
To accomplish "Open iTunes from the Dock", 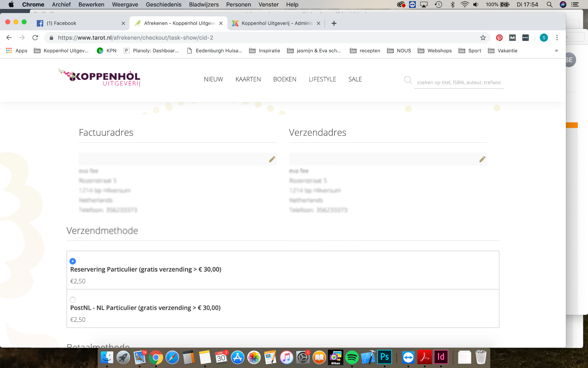I will pos(287,357).
